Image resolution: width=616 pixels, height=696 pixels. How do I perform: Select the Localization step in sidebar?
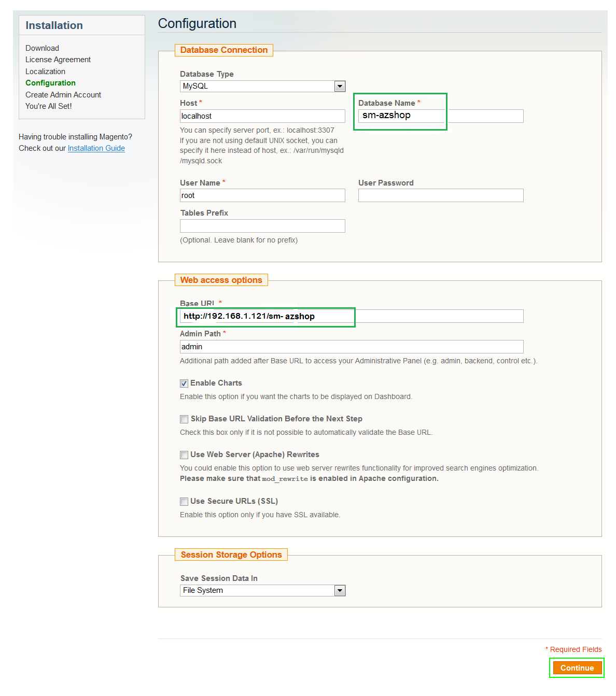click(45, 72)
